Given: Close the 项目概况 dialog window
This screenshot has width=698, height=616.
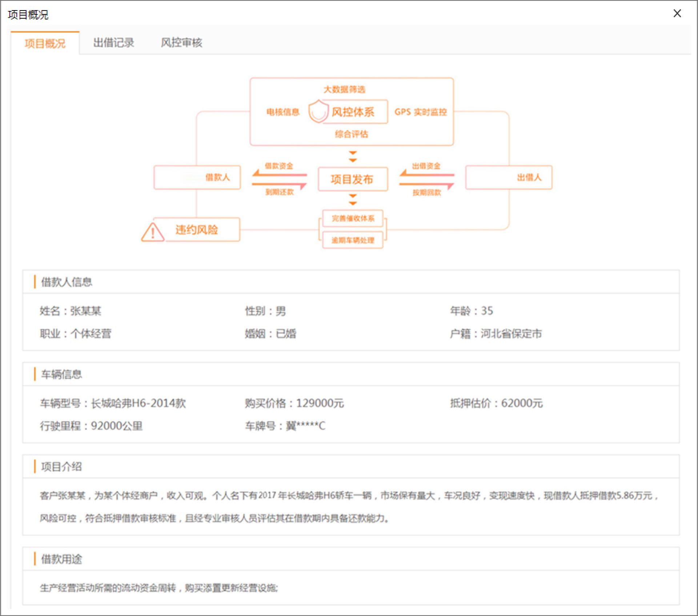Looking at the screenshot, I should tap(677, 14).
